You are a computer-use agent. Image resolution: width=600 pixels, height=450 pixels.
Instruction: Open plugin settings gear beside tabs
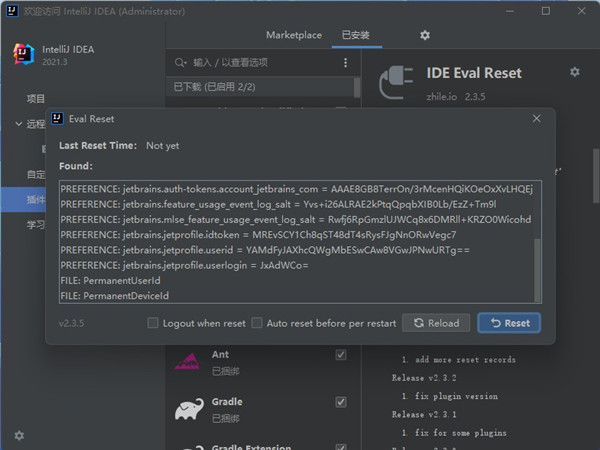pyautogui.click(x=424, y=35)
